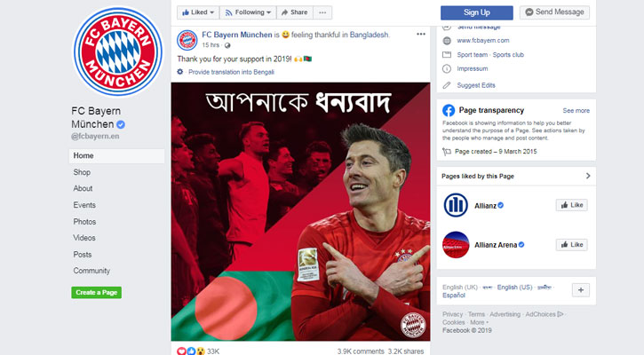The image size is (644, 355).
Task: Click the love heart reaction icon
Action: 181,351
